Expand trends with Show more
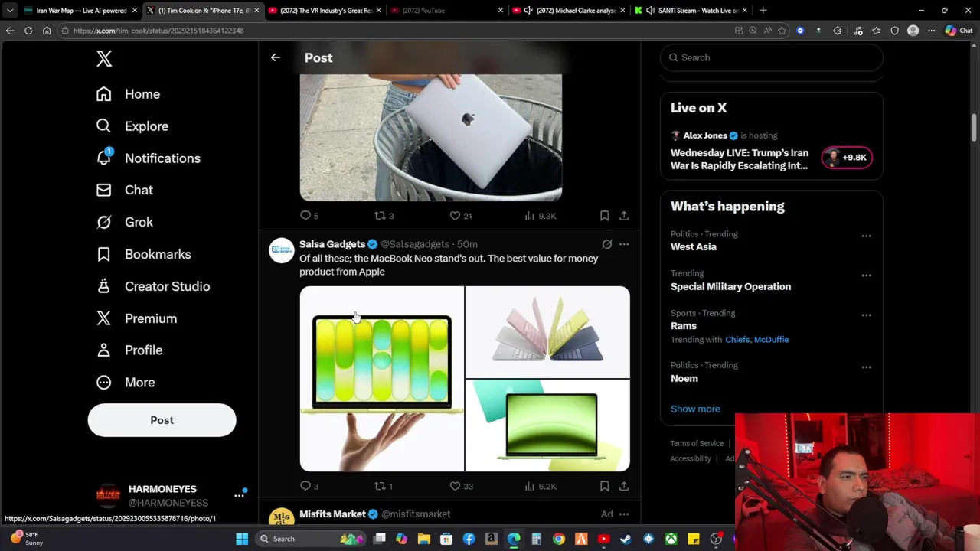Viewport: 980px width, 551px height. pyautogui.click(x=695, y=409)
